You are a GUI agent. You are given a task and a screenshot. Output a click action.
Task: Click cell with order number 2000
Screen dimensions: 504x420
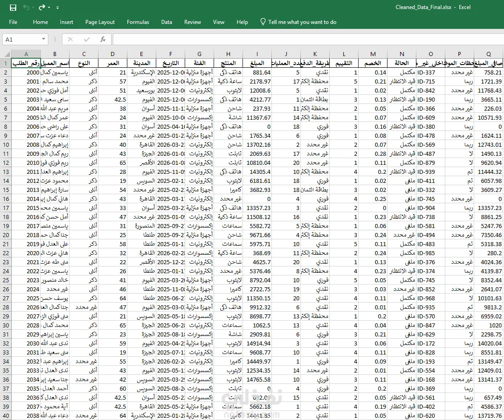pos(26,73)
